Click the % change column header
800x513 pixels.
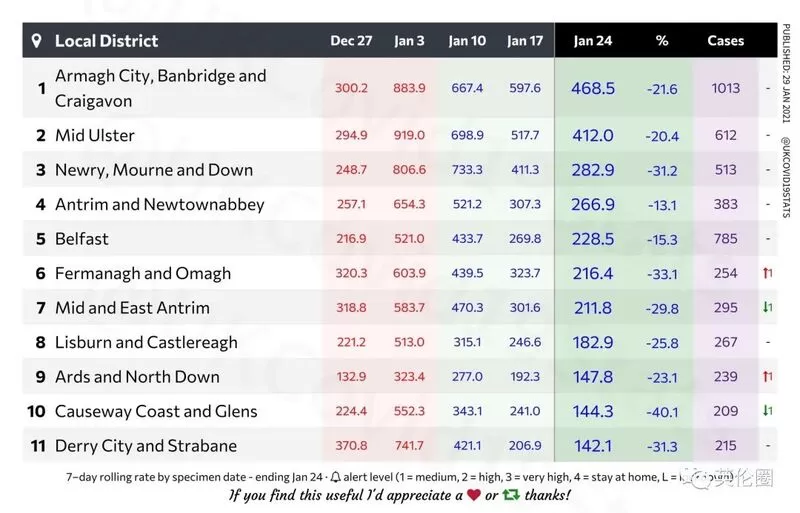click(x=662, y=41)
